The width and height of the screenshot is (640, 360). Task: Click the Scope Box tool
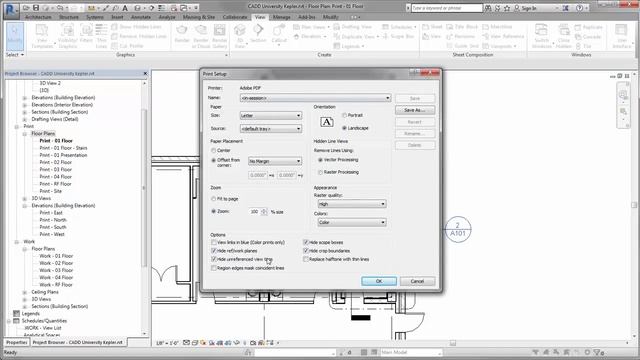(398, 36)
